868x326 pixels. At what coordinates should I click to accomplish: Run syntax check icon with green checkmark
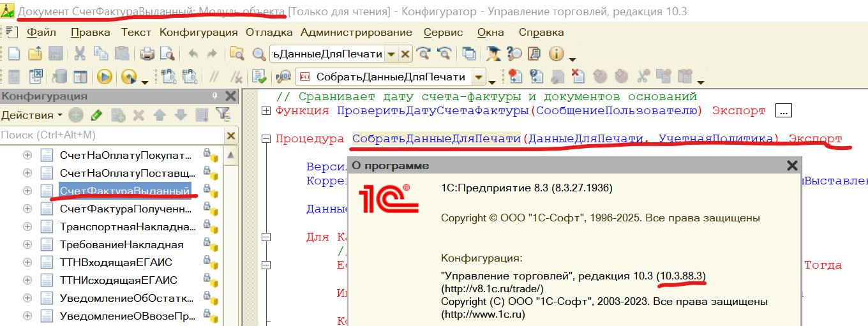pos(259,77)
